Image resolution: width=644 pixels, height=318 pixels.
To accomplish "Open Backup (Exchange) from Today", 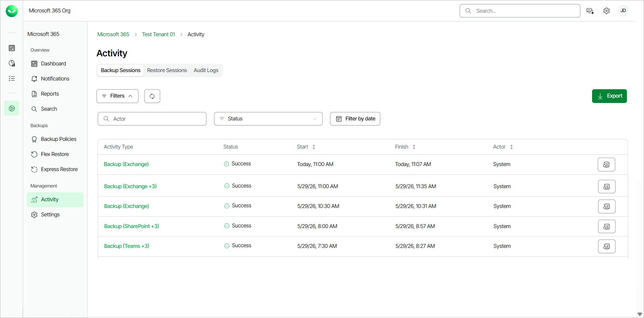I will point(126,164).
